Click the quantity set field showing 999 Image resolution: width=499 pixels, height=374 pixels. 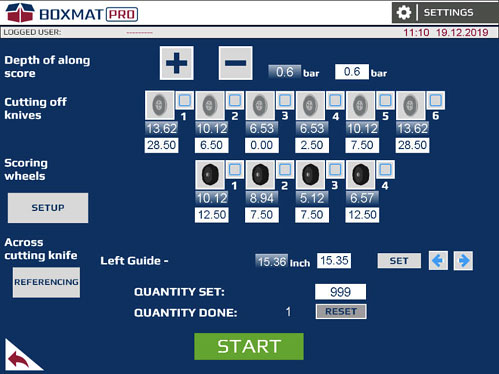coord(340,292)
